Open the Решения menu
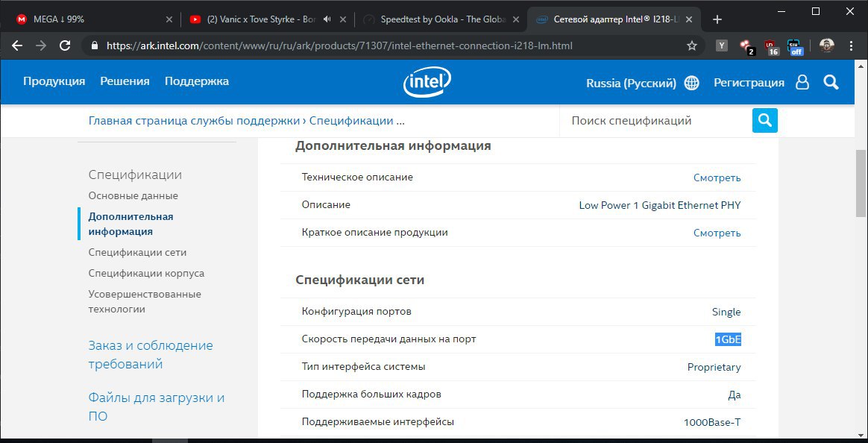 coord(125,81)
